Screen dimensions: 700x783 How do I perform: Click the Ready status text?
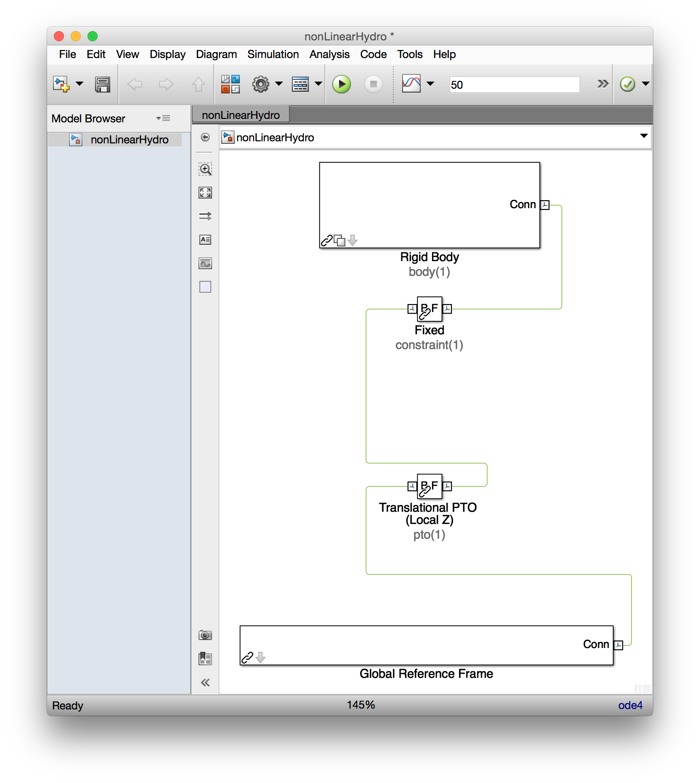click(x=68, y=706)
